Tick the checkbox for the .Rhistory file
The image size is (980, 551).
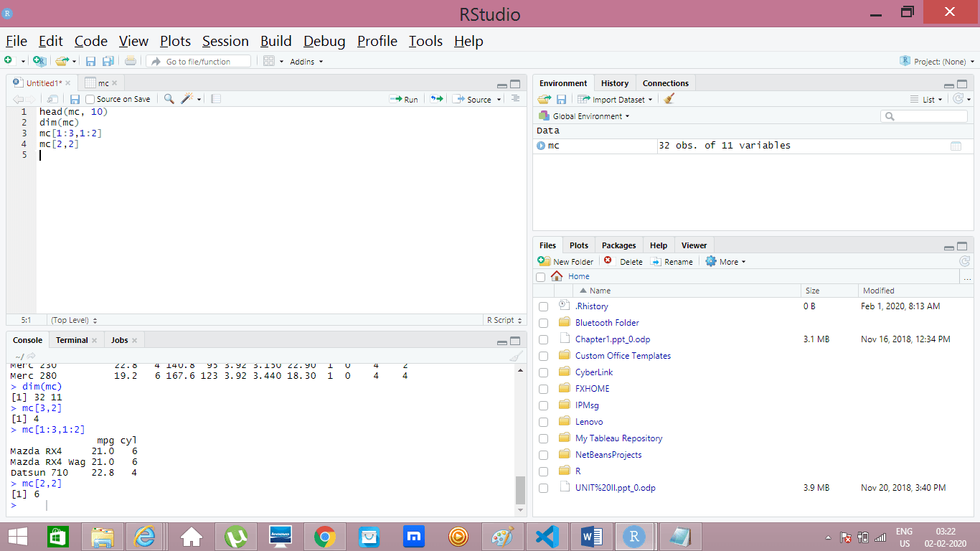pos(543,306)
